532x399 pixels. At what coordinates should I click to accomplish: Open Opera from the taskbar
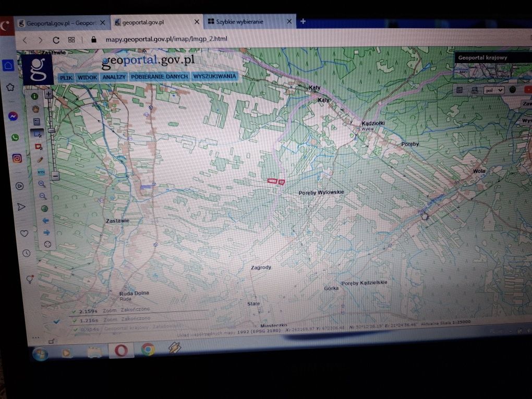click(x=121, y=350)
